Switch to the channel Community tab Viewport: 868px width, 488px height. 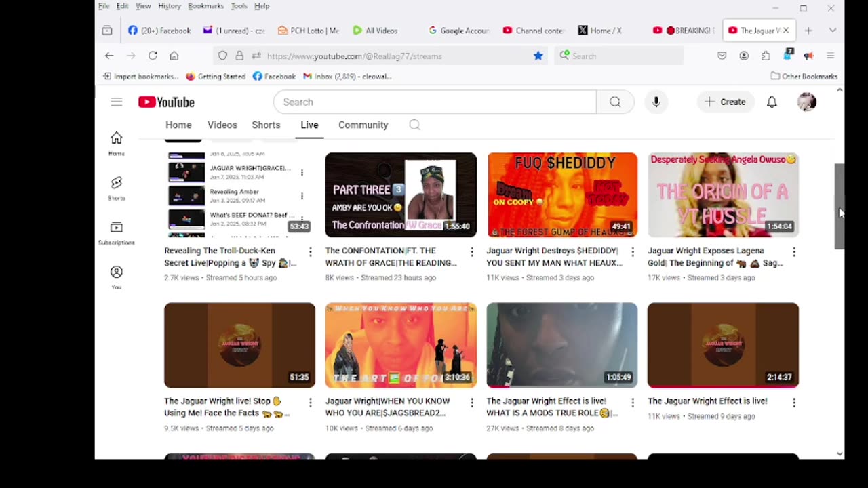tap(363, 125)
